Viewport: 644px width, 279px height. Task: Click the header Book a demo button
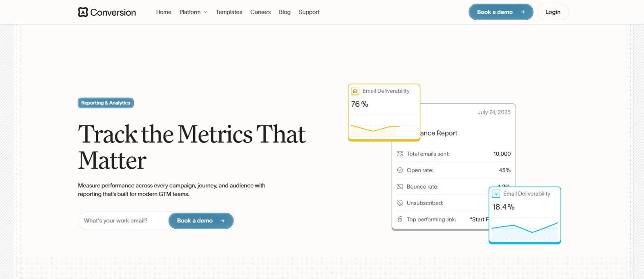[501, 12]
